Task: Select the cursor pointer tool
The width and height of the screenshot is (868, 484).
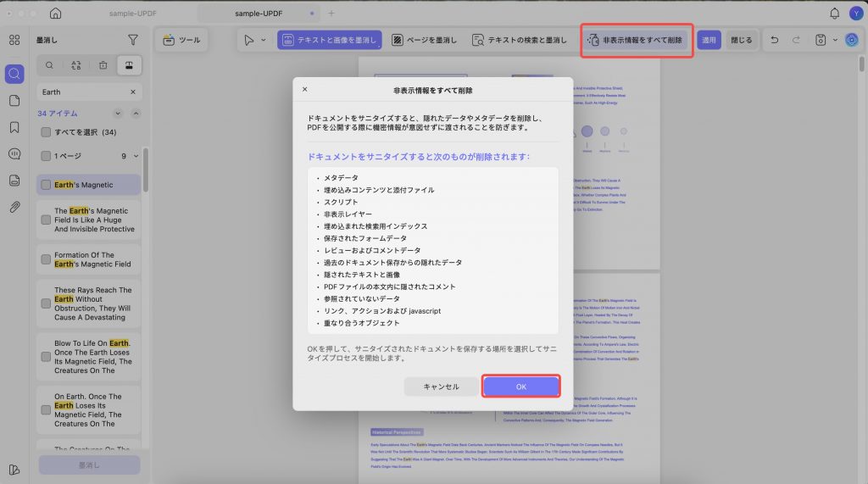Action: click(249, 40)
